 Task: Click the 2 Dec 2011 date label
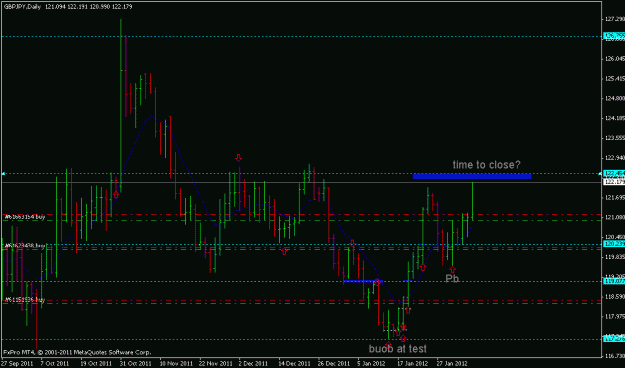(x=253, y=364)
